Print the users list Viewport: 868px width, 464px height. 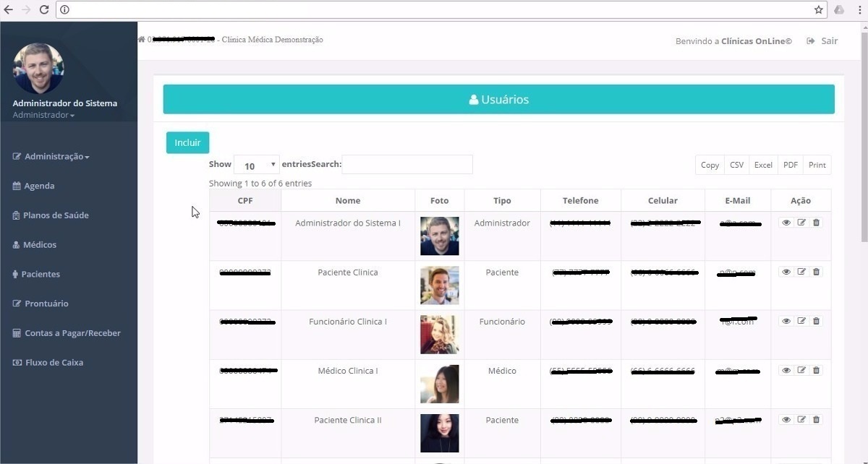[817, 165]
